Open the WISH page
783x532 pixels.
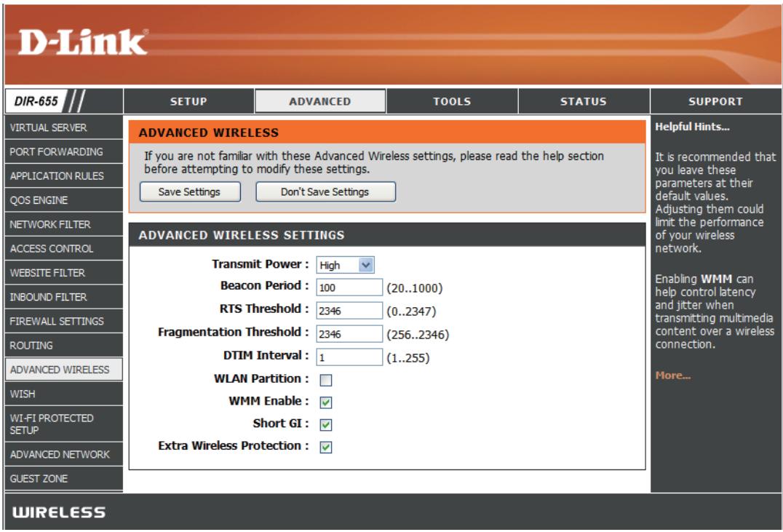coord(63,394)
